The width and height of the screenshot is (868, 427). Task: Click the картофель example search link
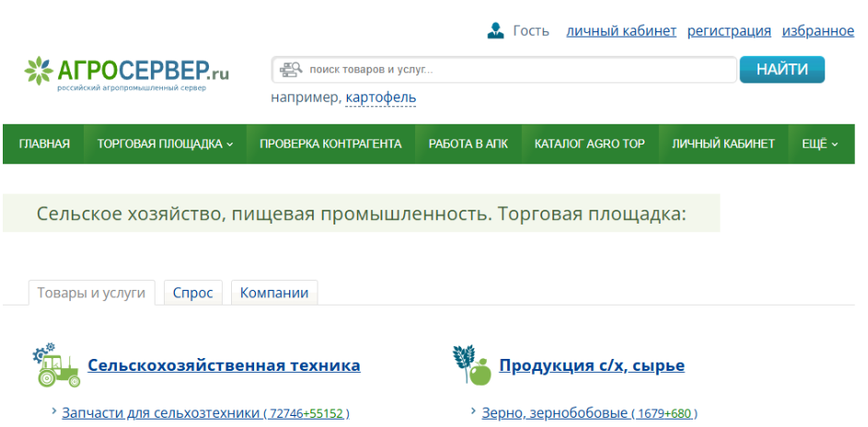click(x=380, y=98)
